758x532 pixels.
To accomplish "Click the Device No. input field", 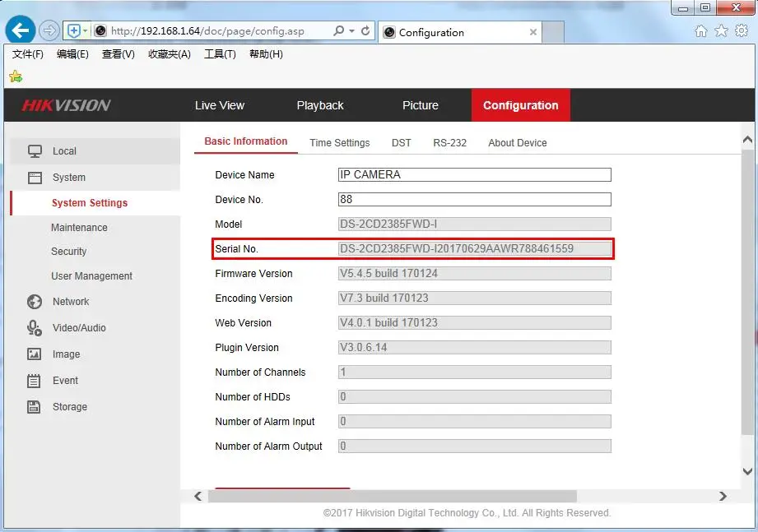I will pyautogui.click(x=475, y=199).
